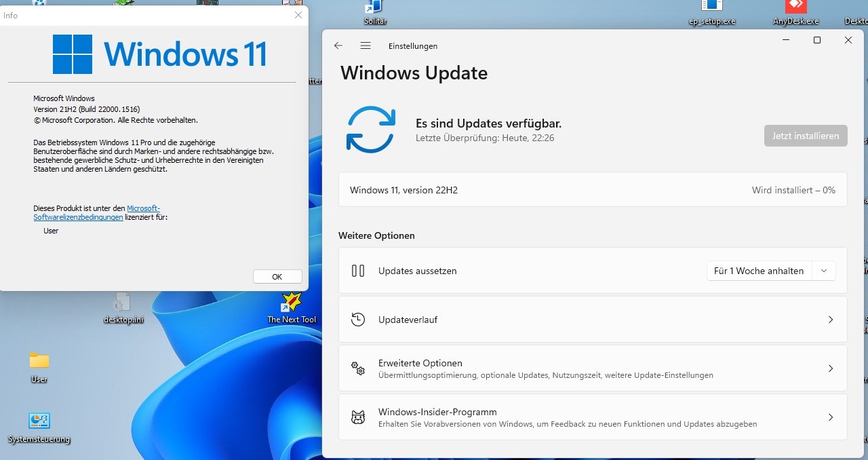Open the hamburger navigation menu in Einstellungen

(x=366, y=45)
